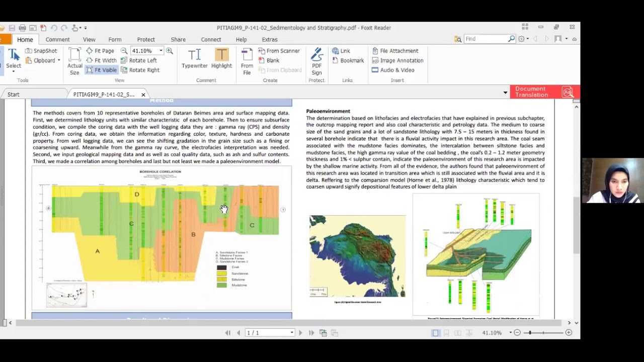Insert a File Attachment

click(x=395, y=51)
